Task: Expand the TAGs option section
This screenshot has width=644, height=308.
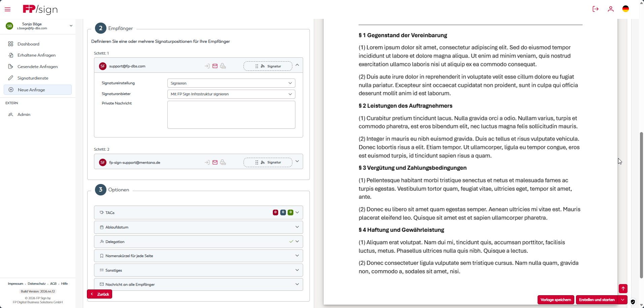Action: [198, 213]
